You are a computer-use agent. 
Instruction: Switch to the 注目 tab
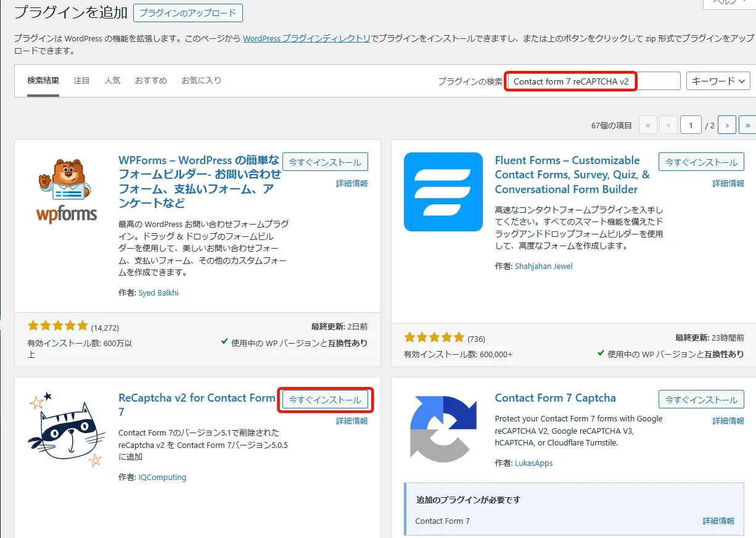(x=81, y=81)
